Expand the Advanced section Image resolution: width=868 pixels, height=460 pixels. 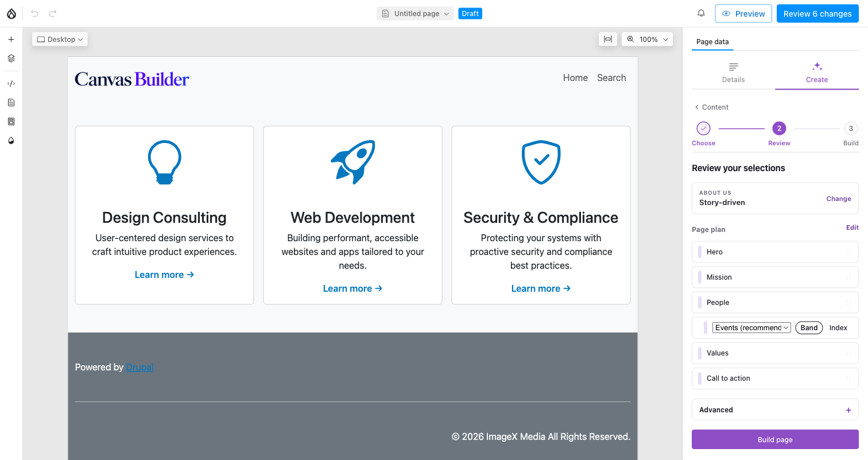coord(775,410)
